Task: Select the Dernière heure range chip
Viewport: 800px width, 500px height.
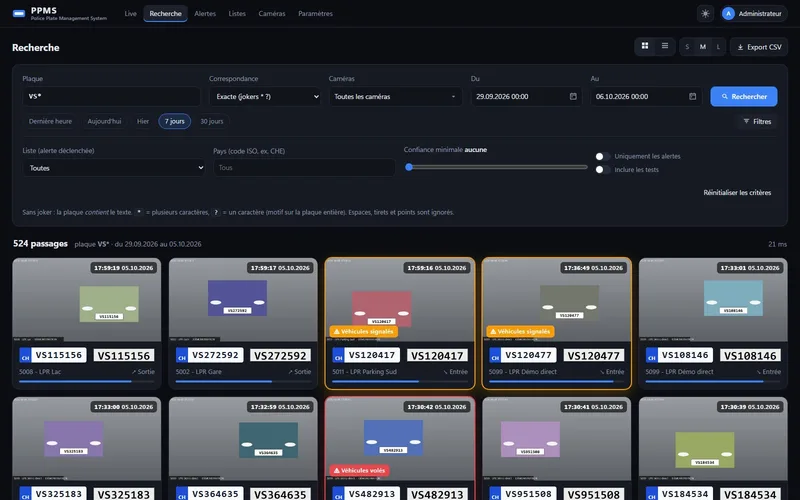Action: 50,121
